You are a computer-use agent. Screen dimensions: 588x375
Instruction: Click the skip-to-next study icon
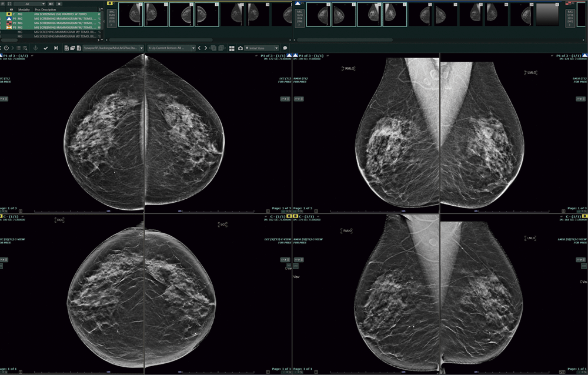click(x=56, y=48)
